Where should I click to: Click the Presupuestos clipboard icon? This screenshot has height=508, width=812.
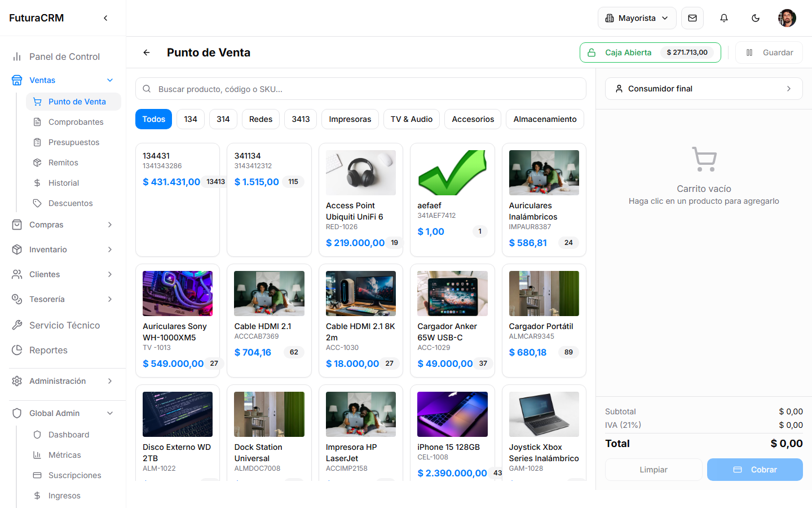(37, 142)
